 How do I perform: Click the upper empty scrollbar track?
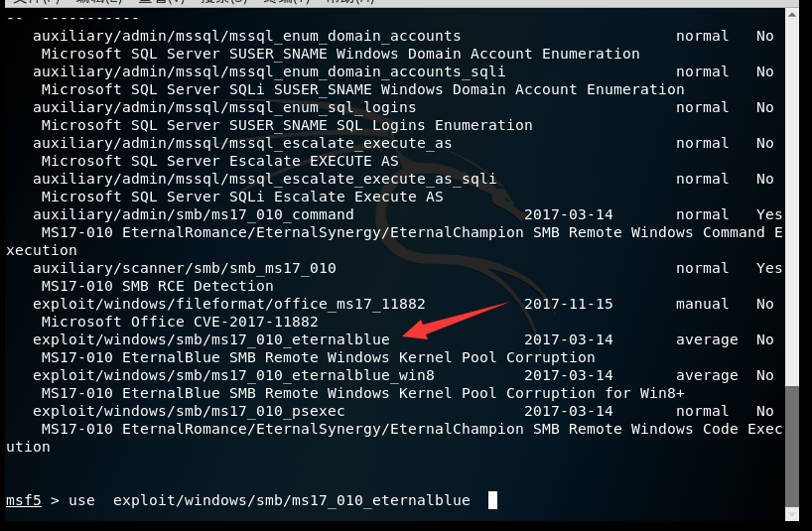791,199
